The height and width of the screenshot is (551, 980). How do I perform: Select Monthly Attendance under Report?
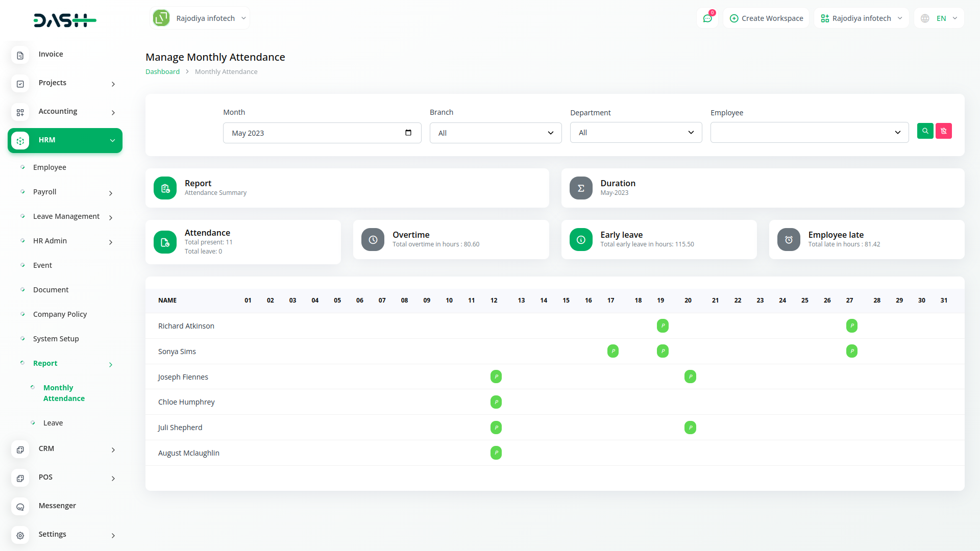pos(63,393)
